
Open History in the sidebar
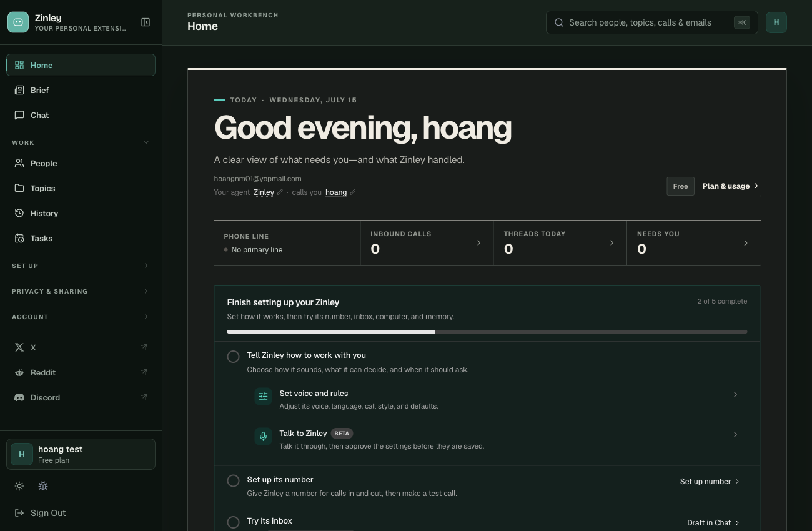point(81,213)
